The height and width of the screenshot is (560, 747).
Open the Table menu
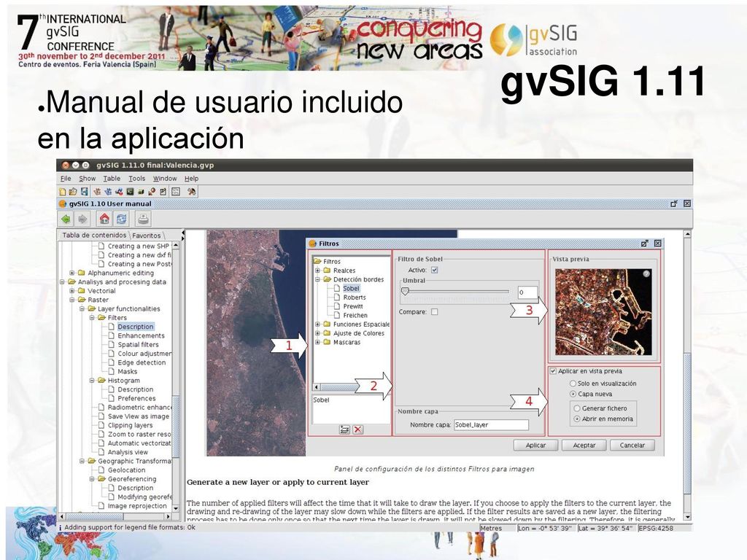112,179
